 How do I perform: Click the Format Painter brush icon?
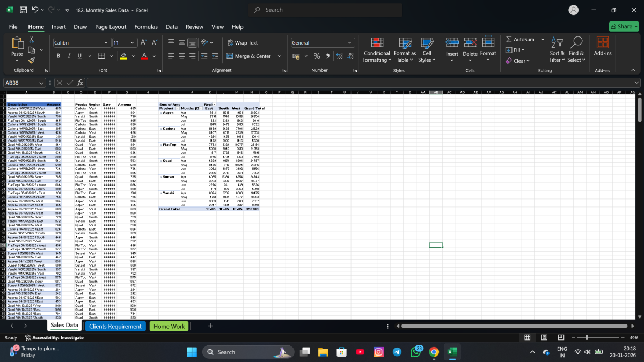pyautogui.click(x=32, y=61)
